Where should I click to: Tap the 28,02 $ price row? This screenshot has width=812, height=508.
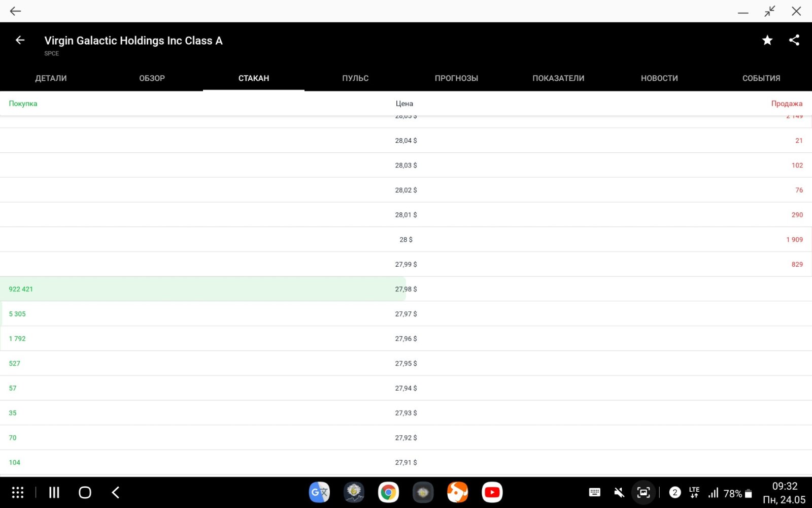pos(406,190)
